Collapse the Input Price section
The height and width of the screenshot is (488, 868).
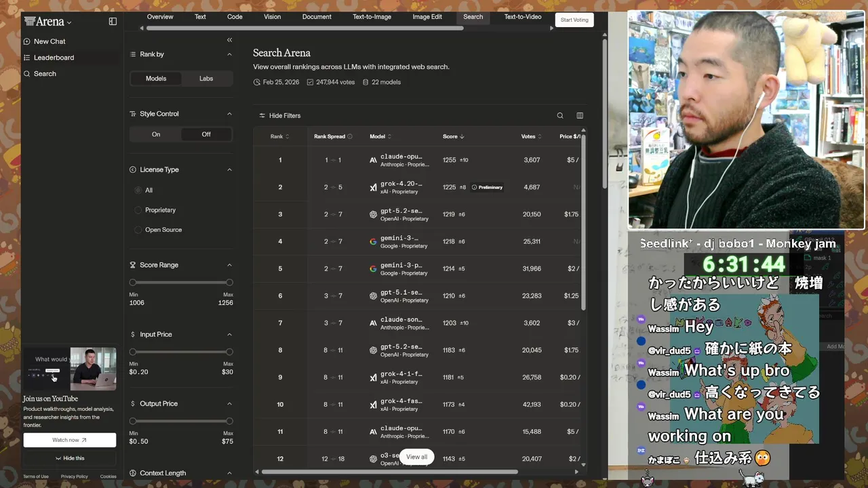coord(229,334)
